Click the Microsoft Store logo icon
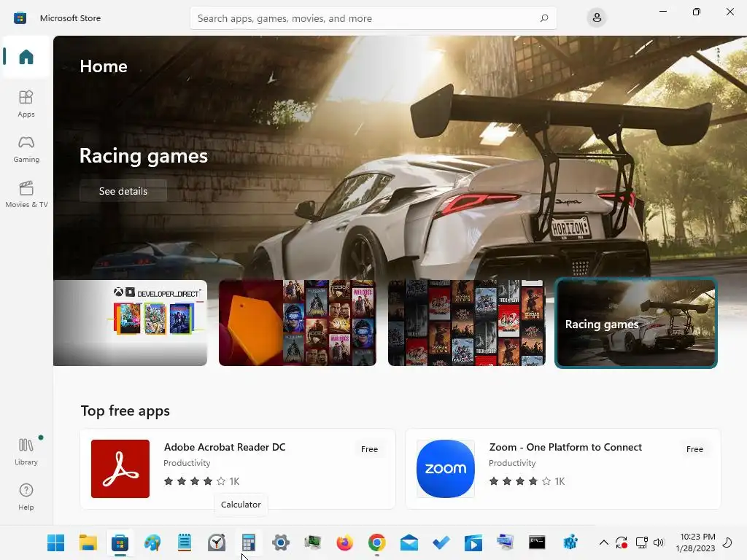Screen dimensions: 747x560 (x=20, y=18)
